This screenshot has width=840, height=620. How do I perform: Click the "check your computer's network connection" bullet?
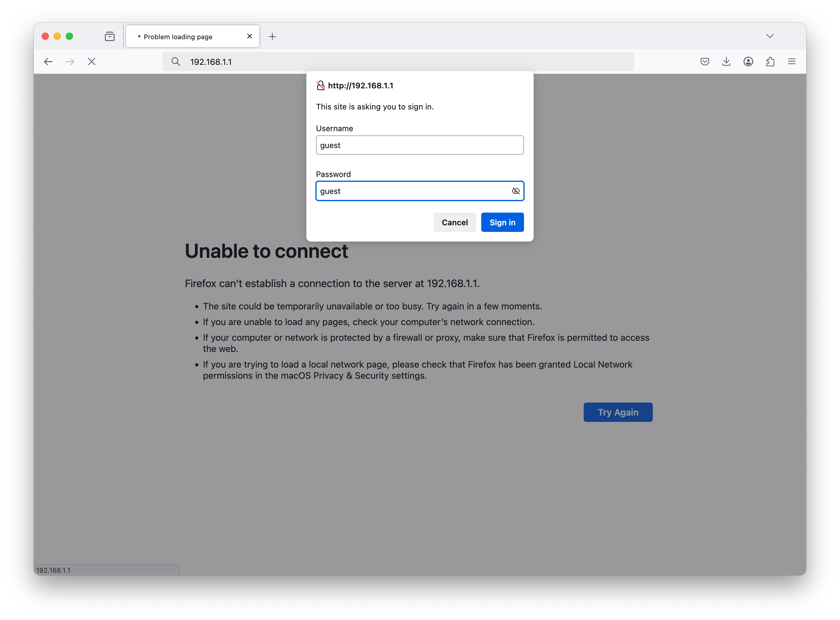click(368, 322)
